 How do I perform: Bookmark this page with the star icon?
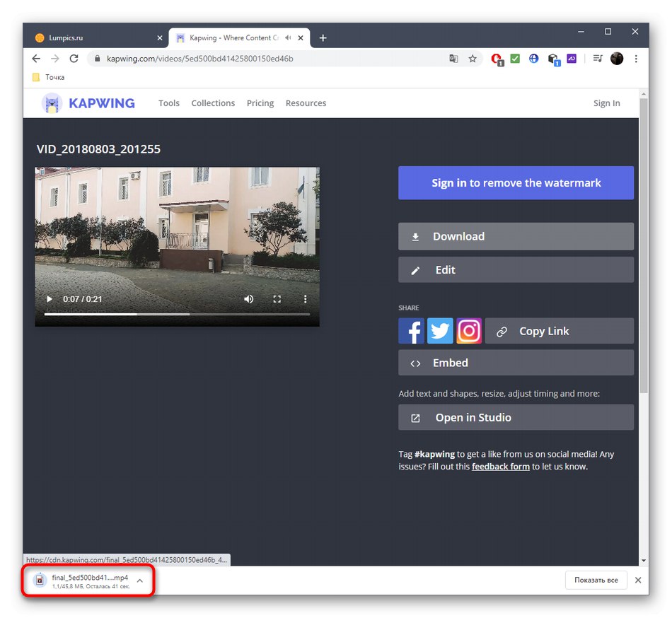coord(473,59)
